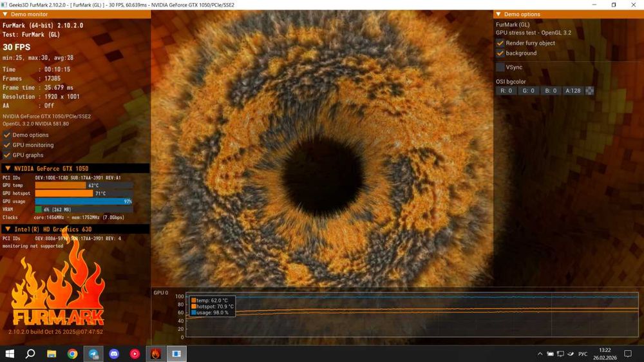Click the R: 0 color field
The height and width of the screenshot is (362, 644).
coord(506,91)
